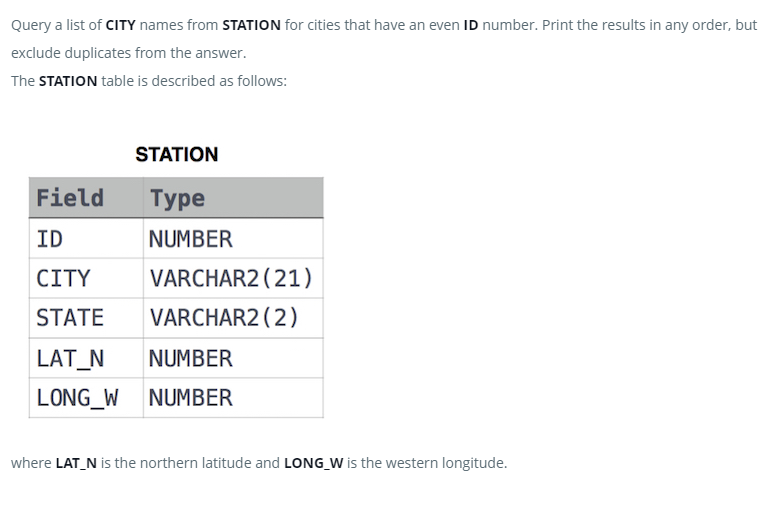Image resolution: width=771 pixels, height=507 pixels.
Task: Select the STATE field cell
Action: 86,318
